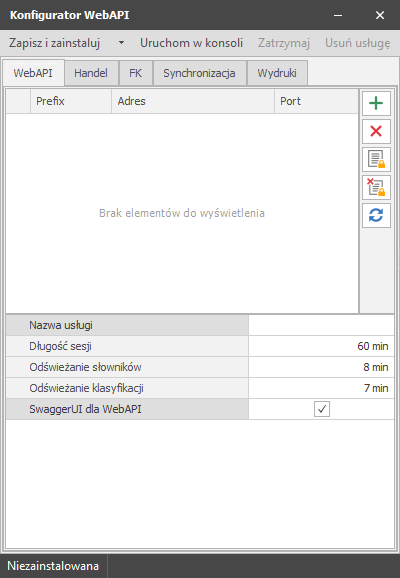Refresh the address list with blue arrows
This screenshot has width=400, height=578.
pyautogui.click(x=376, y=215)
